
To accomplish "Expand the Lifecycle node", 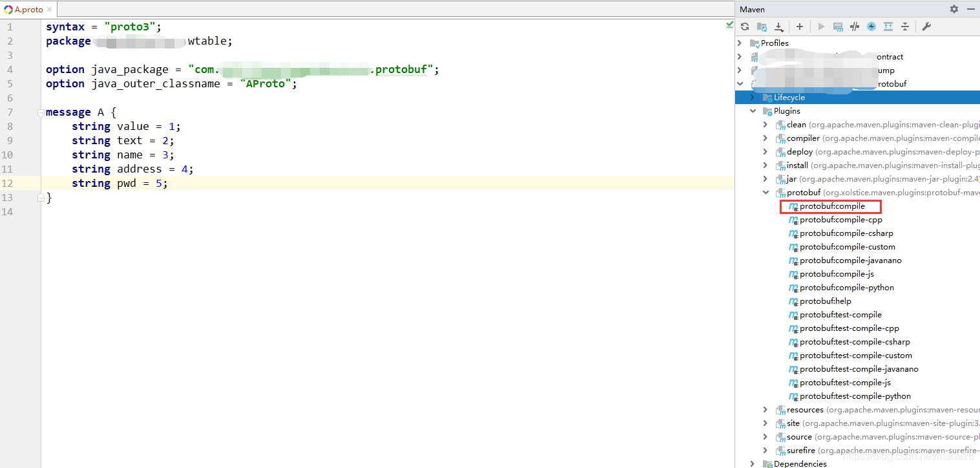I will click(753, 97).
